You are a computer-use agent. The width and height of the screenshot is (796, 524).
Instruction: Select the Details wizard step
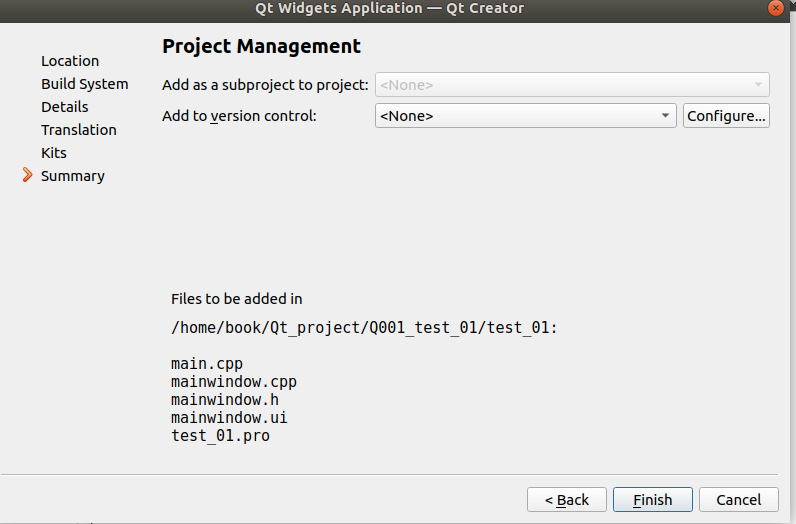point(64,107)
